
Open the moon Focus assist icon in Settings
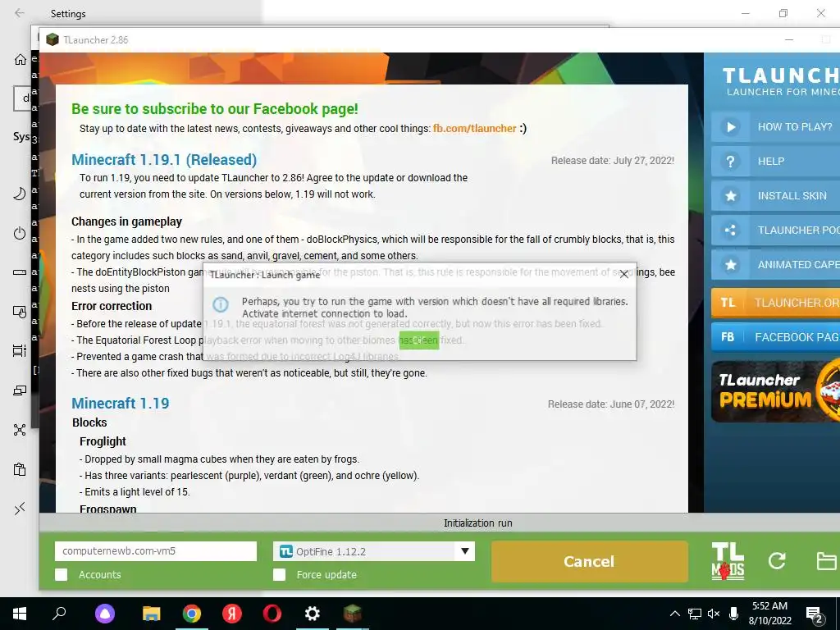coord(20,194)
